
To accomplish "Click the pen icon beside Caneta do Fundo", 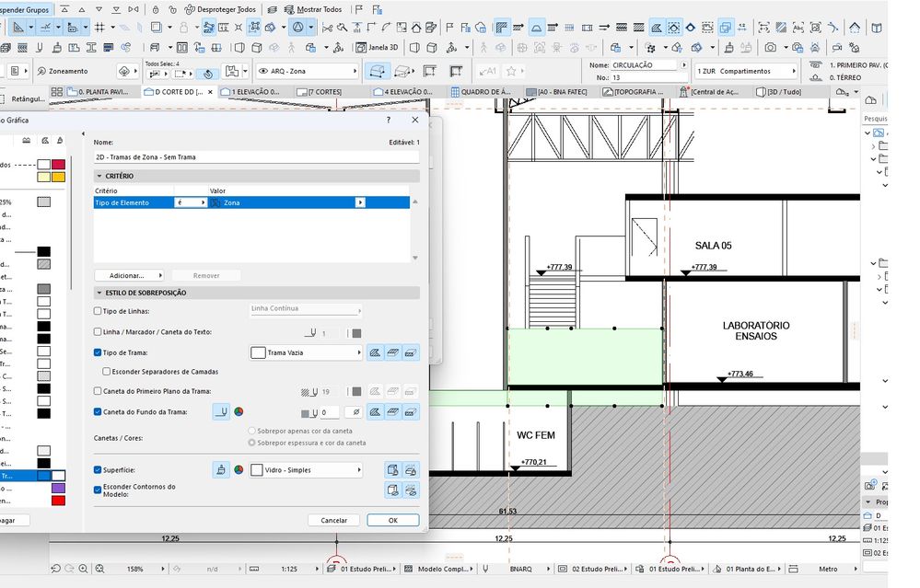I will point(221,412).
